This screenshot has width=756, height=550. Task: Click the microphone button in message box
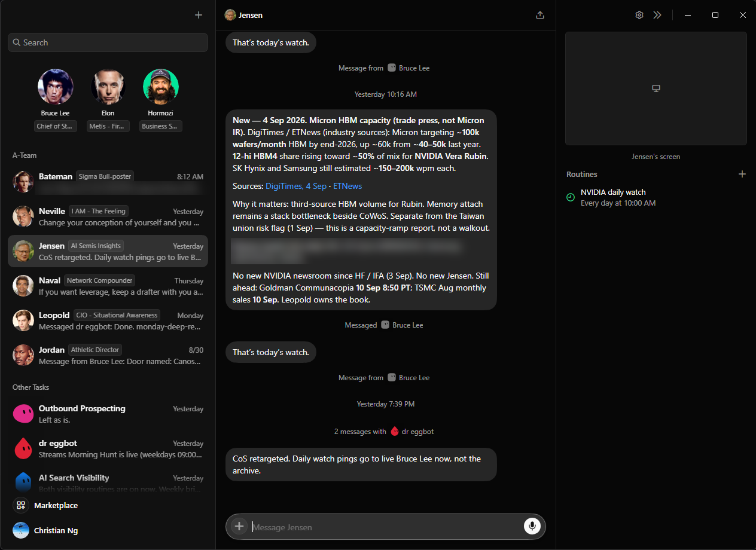[x=532, y=526]
